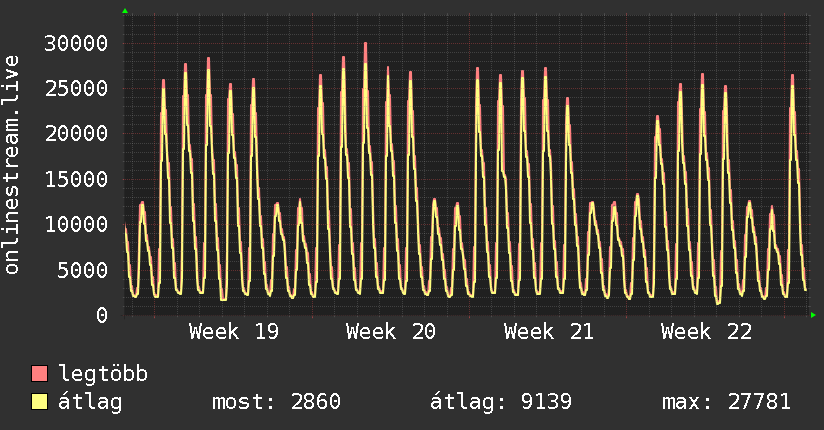Click the 'max: 27781' statistic
Image resolution: width=824 pixels, height=430 pixels.
[726, 402]
